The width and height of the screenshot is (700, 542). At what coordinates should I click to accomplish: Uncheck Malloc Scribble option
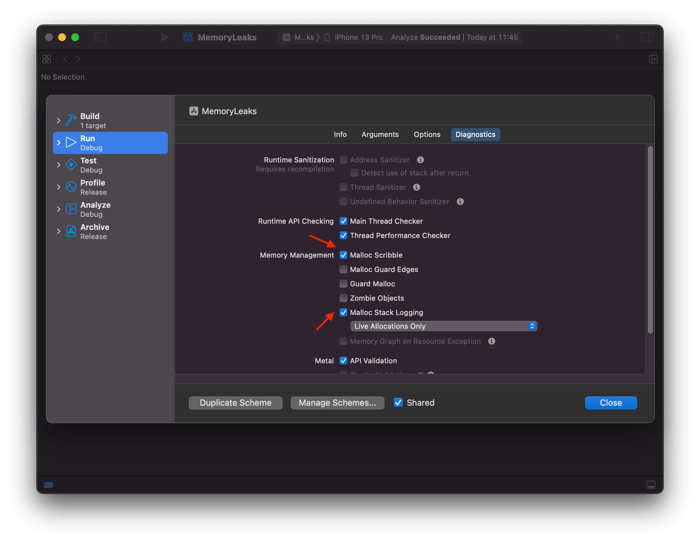click(x=344, y=255)
